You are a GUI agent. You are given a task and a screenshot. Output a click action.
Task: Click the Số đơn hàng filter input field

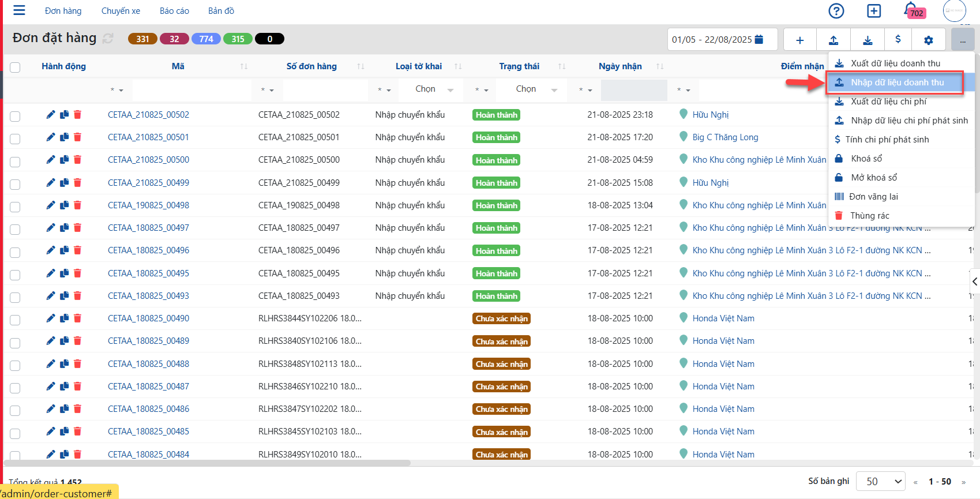pyautogui.click(x=325, y=90)
